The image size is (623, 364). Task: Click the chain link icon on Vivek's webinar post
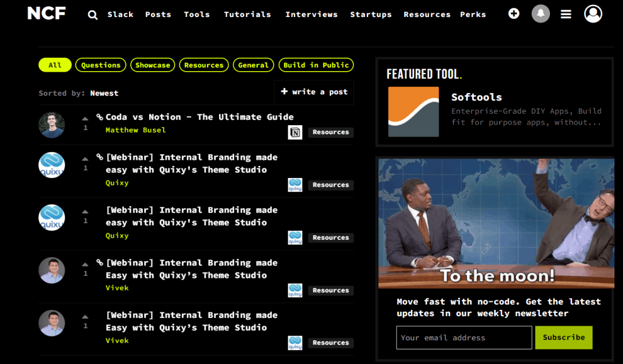click(100, 263)
